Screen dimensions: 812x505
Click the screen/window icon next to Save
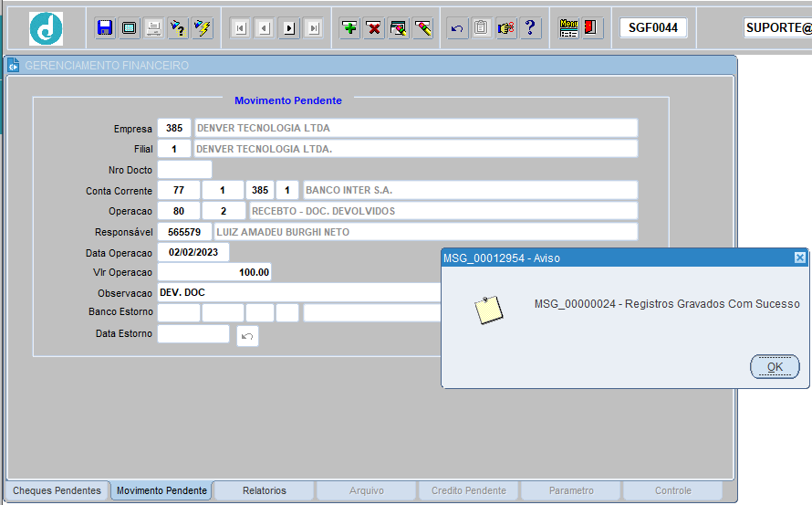coord(129,27)
